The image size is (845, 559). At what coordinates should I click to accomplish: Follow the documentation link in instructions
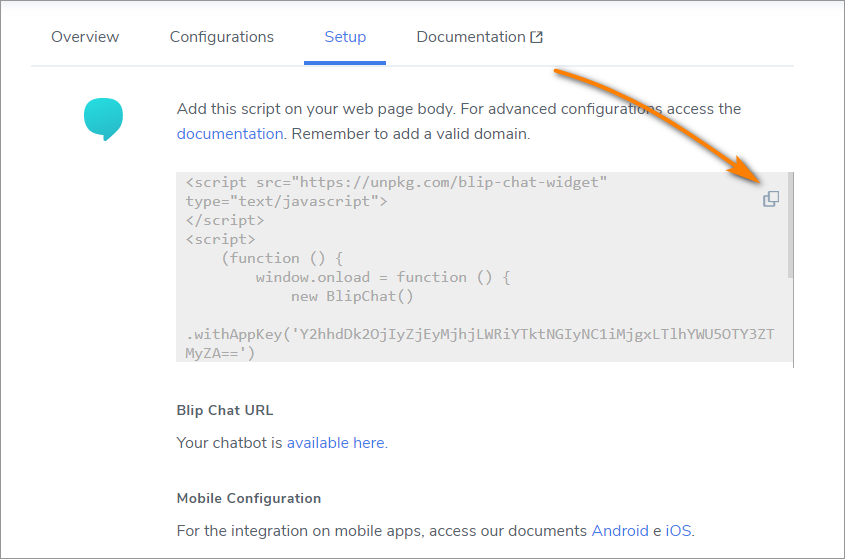click(230, 134)
